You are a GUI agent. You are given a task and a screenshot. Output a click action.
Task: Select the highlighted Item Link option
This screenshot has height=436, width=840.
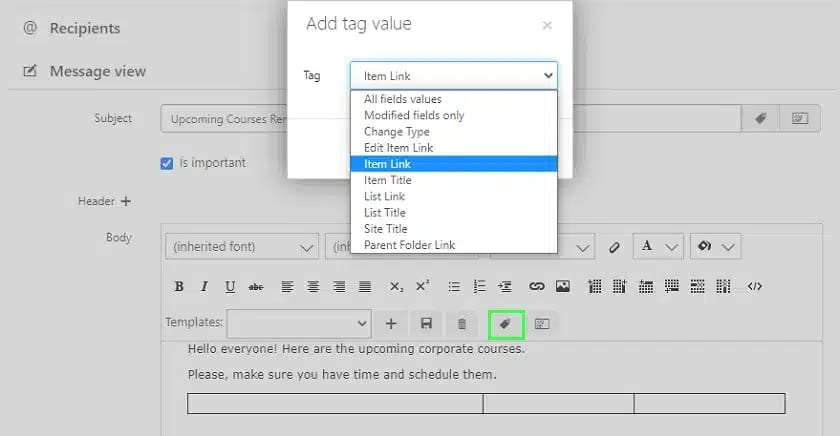click(454, 164)
